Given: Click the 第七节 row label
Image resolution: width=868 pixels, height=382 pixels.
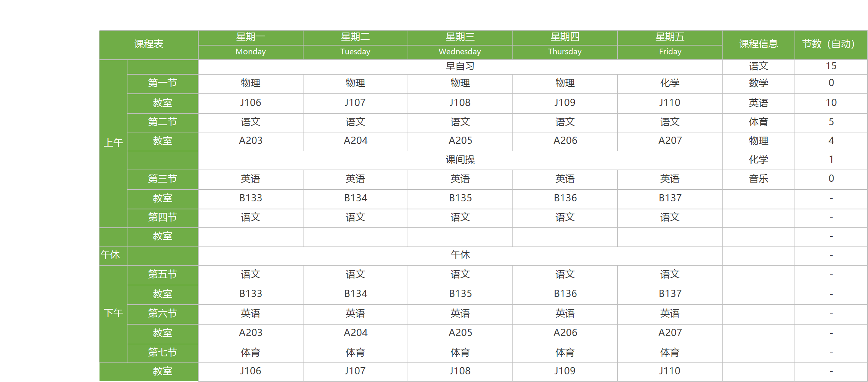Looking at the screenshot, I should click(163, 353).
